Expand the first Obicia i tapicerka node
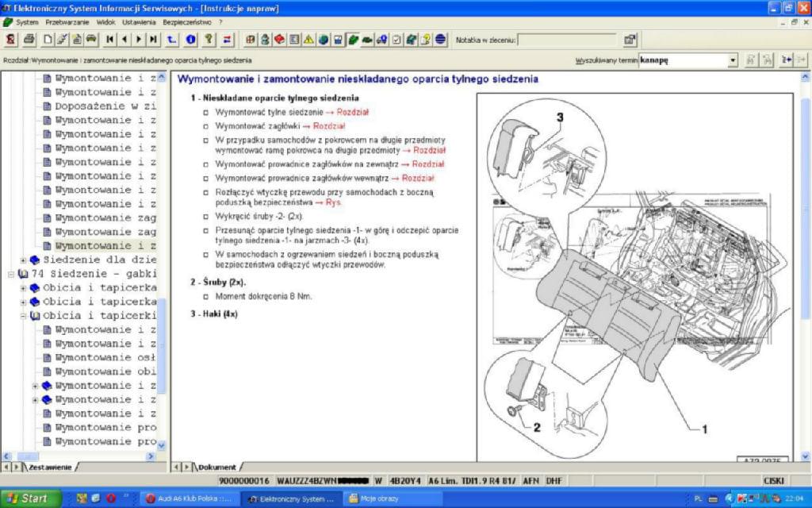812x508 pixels. 23,288
